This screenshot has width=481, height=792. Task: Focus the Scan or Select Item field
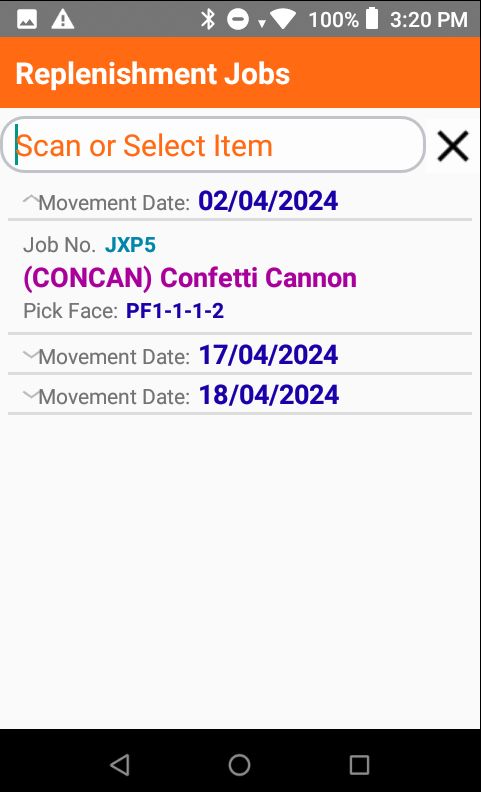213,145
